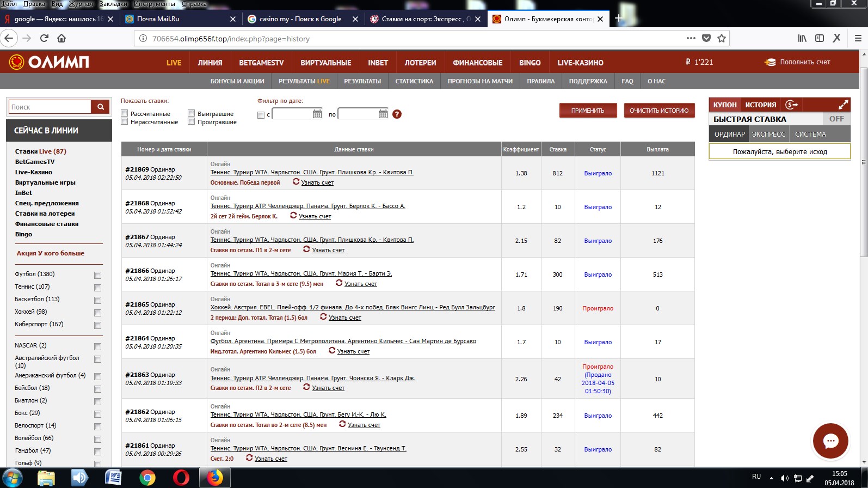Screen dimensions: 868x488
Task: Open ЛОТЕРЕИ in main navigation
Action: click(x=421, y=63)
